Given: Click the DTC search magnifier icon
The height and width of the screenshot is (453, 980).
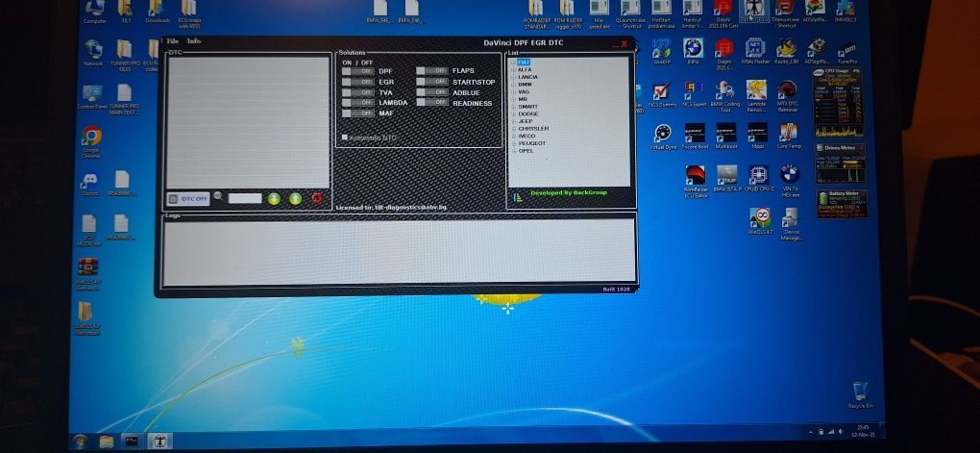Looking at the screenshot, I should (x=217, y=196).
